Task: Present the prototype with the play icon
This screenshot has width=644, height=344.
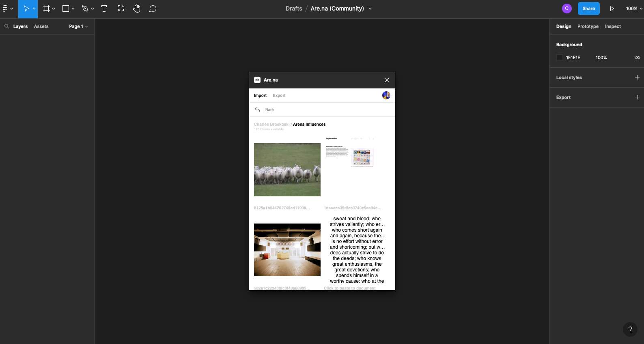Action: (x=612, y=9)
